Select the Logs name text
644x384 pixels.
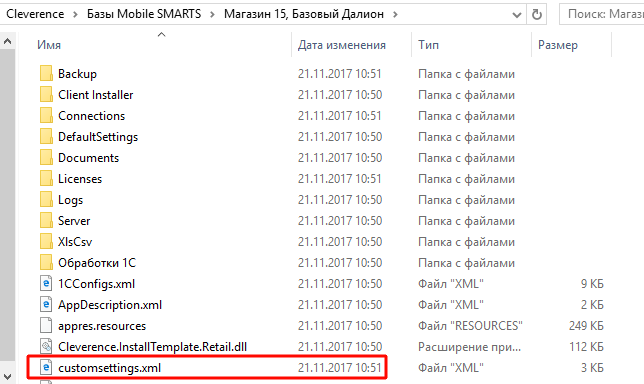coord(71,200)
